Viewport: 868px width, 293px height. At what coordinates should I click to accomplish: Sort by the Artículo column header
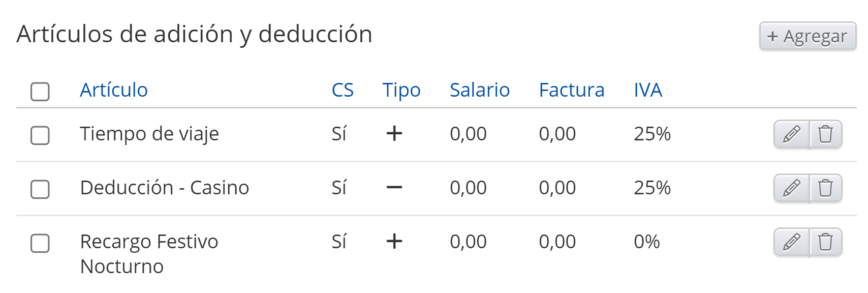click(x=114, y=90)
